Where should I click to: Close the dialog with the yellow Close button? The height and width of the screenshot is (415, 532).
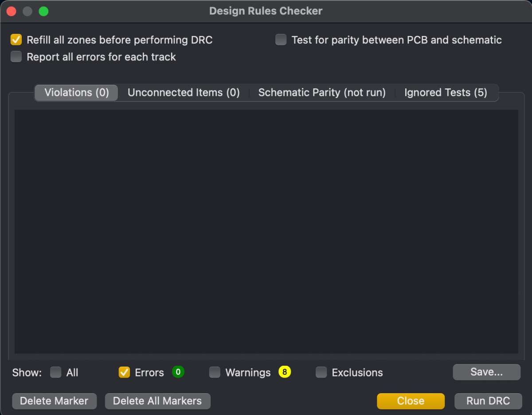[411, 401]
